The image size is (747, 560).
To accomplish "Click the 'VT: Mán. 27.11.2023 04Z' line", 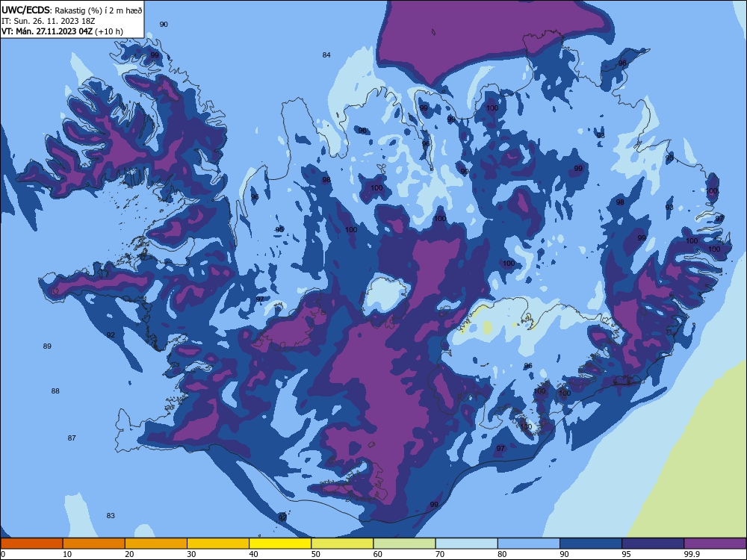I will click(47, 31).
